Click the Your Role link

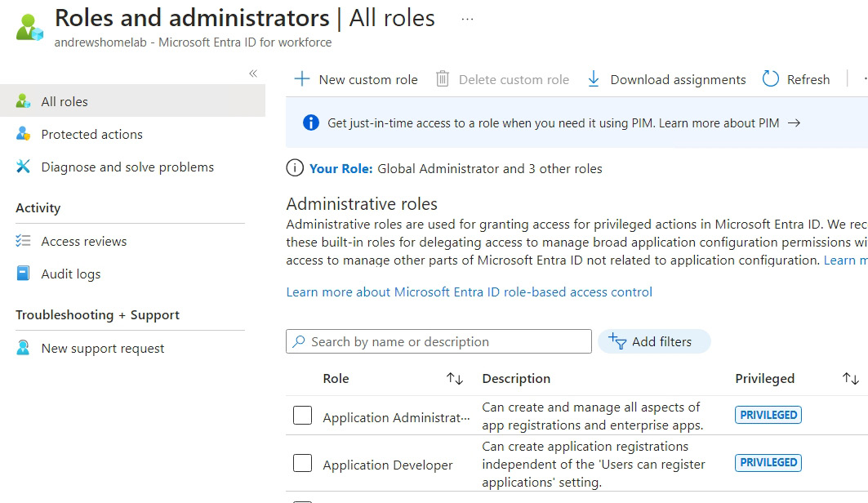click(341, 169)
